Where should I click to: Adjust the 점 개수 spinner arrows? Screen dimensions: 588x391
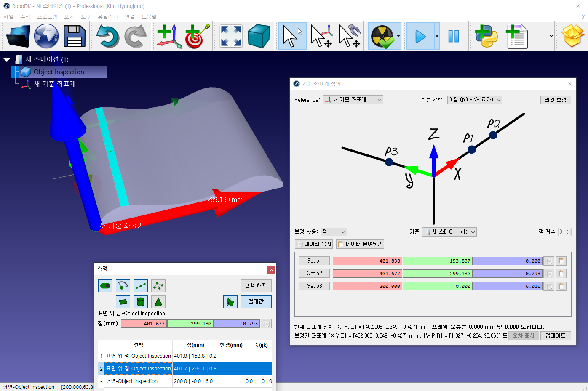pyautogui.click(x=568, y=232)
